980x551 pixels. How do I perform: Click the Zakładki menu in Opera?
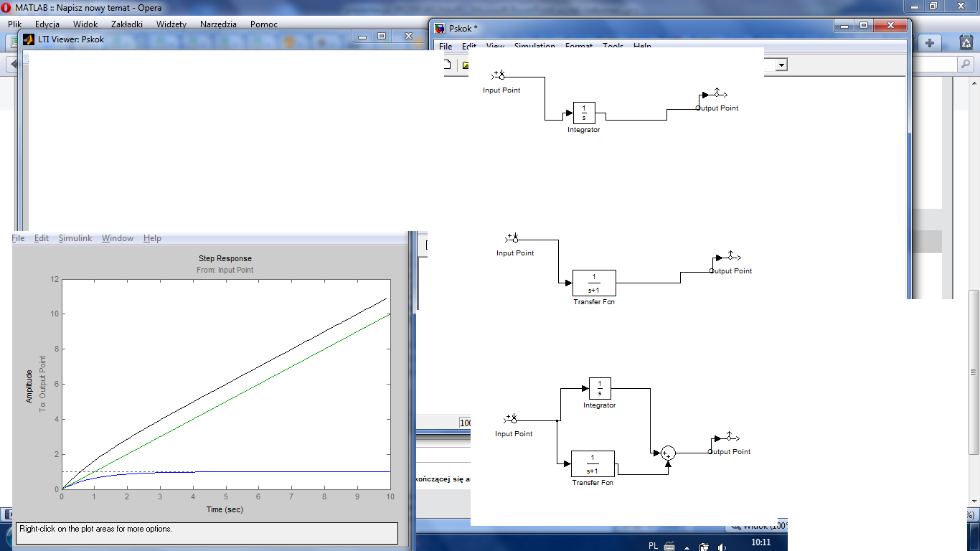(x=128, y=24)
